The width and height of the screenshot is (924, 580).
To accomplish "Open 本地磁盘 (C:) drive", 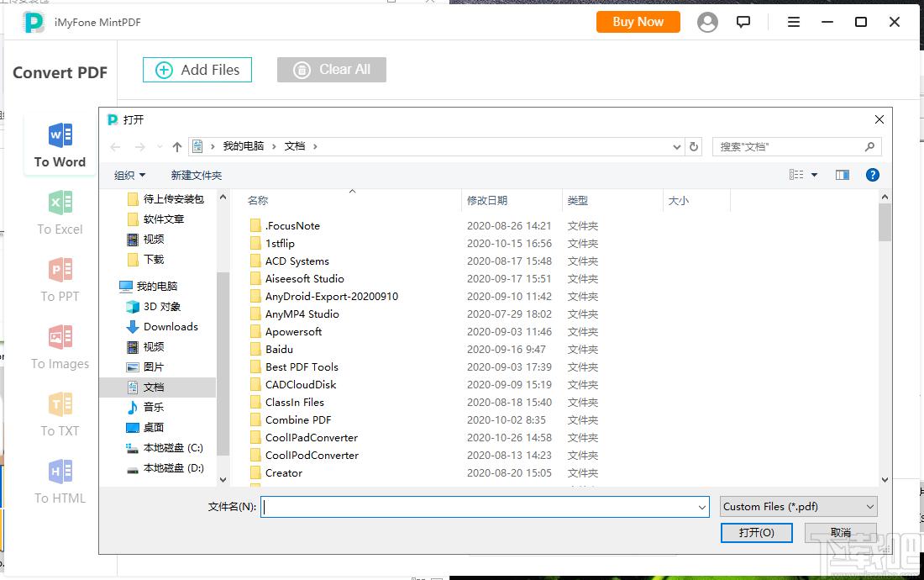I will click(x=165, y=448).
